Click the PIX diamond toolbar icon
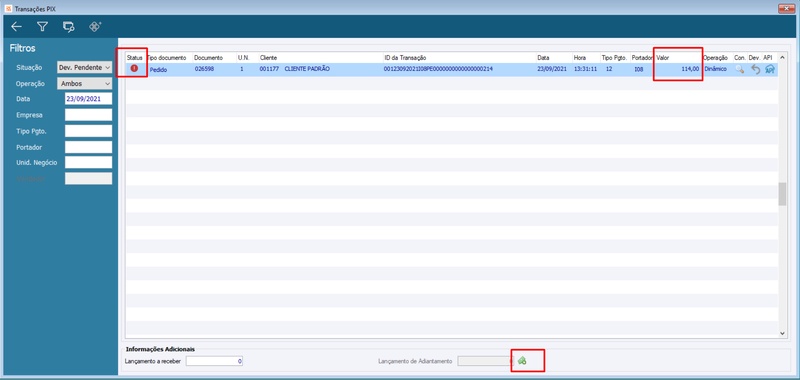This screenshot has height=380, width=800. click(95, 27)
